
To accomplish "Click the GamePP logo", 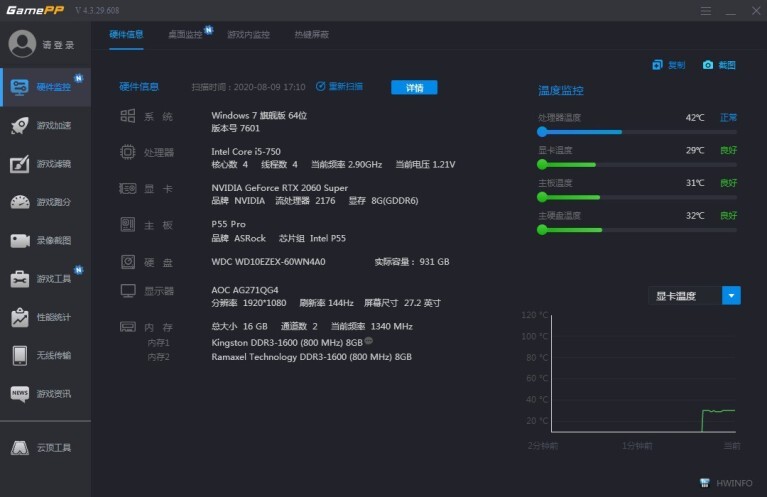I will (35, 10).
